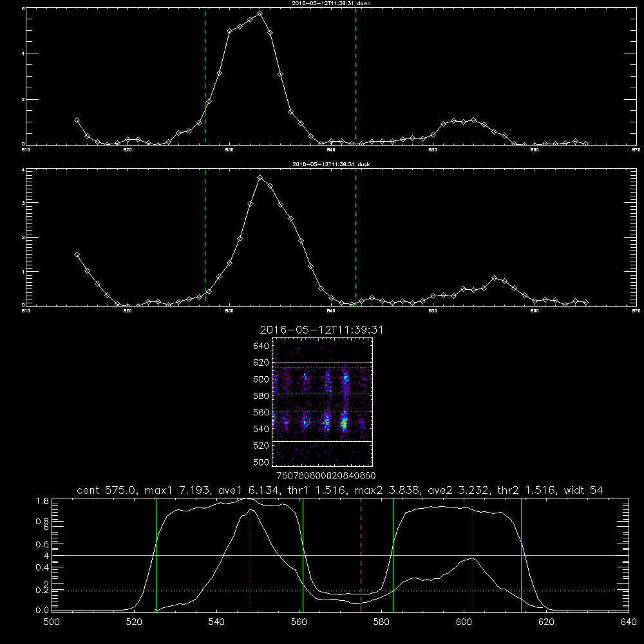This screenshot has width=644, height=644.
Task: Click the '620' x-axis label of bottom plot
Action: [546, 622]
